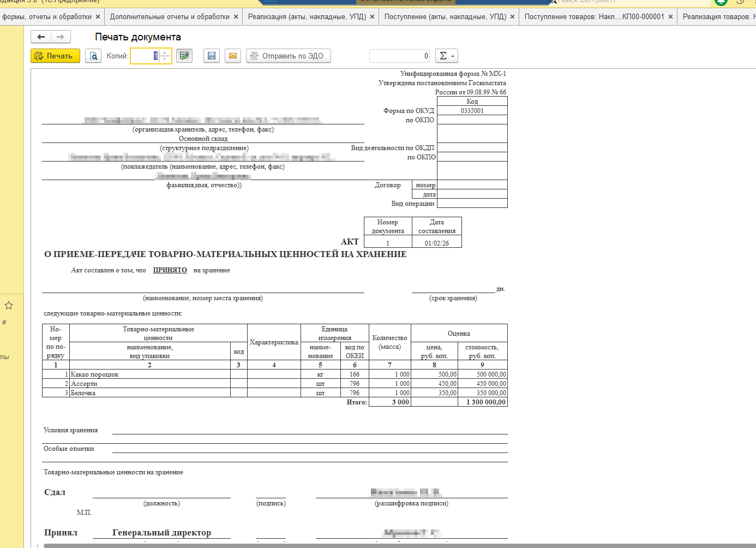Switch to Дополнительные отчеты и обработки tab

pos(169,17)
